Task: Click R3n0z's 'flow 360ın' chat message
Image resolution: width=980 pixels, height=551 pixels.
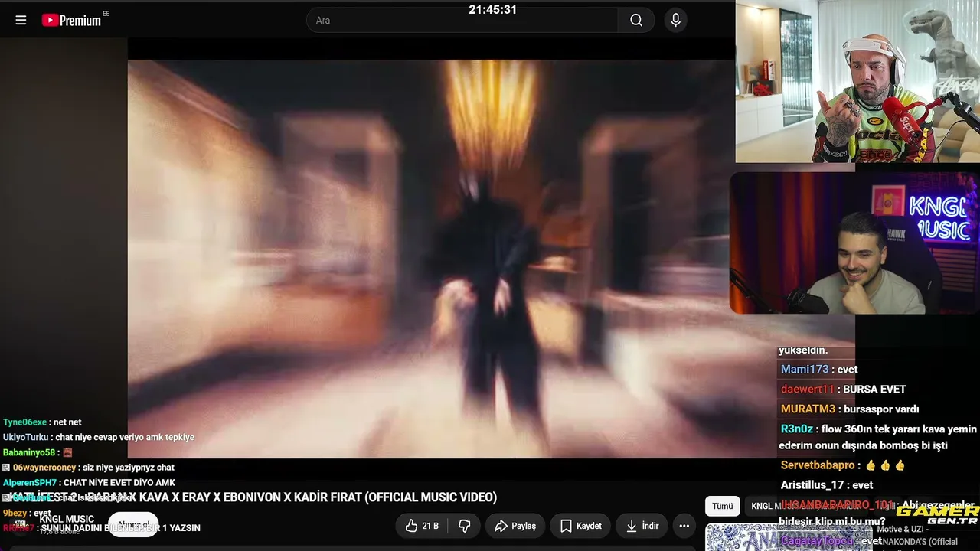Action: click(878, 436)
